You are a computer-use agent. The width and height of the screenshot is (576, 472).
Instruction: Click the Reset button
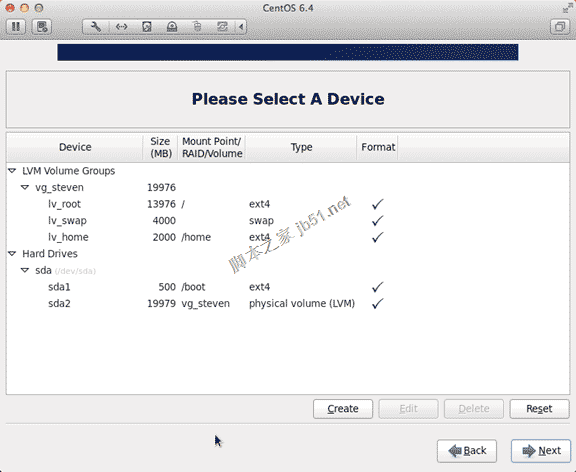539,409
